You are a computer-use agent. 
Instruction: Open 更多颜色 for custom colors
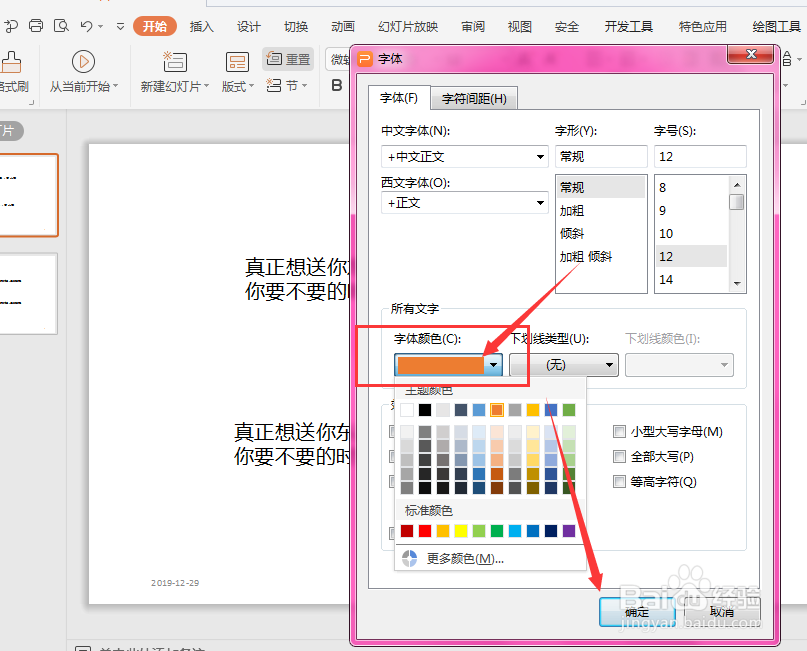coord(464,559)
